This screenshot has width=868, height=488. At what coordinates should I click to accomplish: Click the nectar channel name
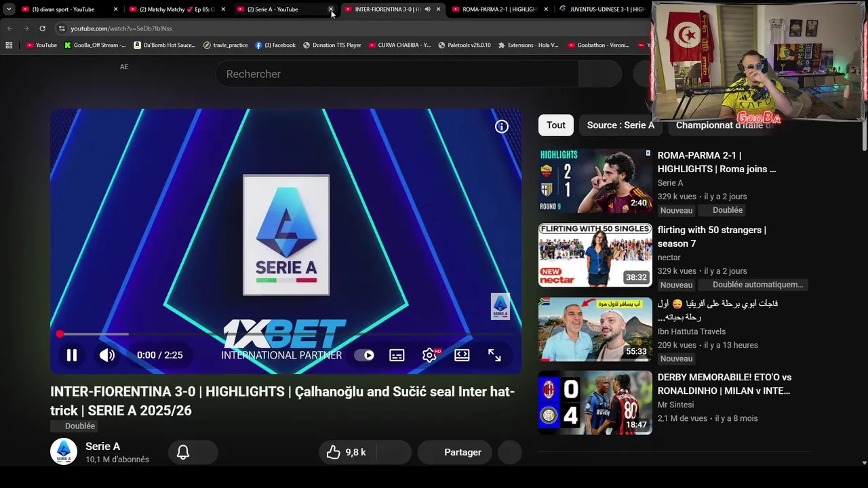(x=669, y=258)
